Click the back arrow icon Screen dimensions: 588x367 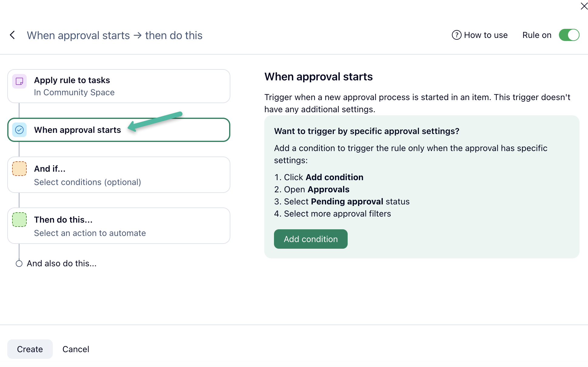(x=12, y=35)
